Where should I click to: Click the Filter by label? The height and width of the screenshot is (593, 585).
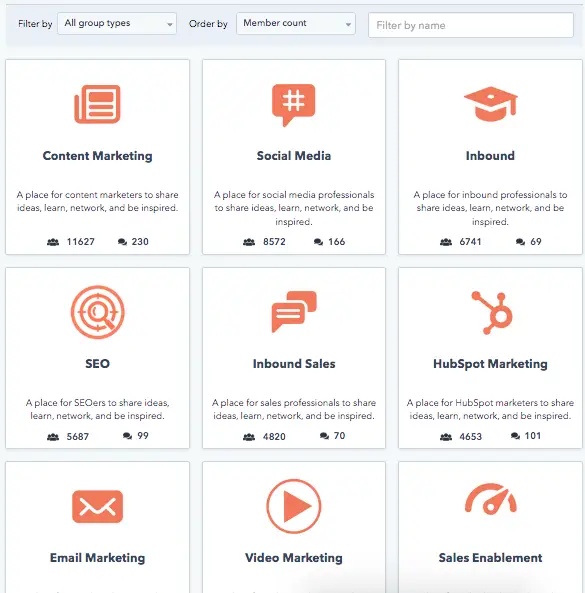35,24
